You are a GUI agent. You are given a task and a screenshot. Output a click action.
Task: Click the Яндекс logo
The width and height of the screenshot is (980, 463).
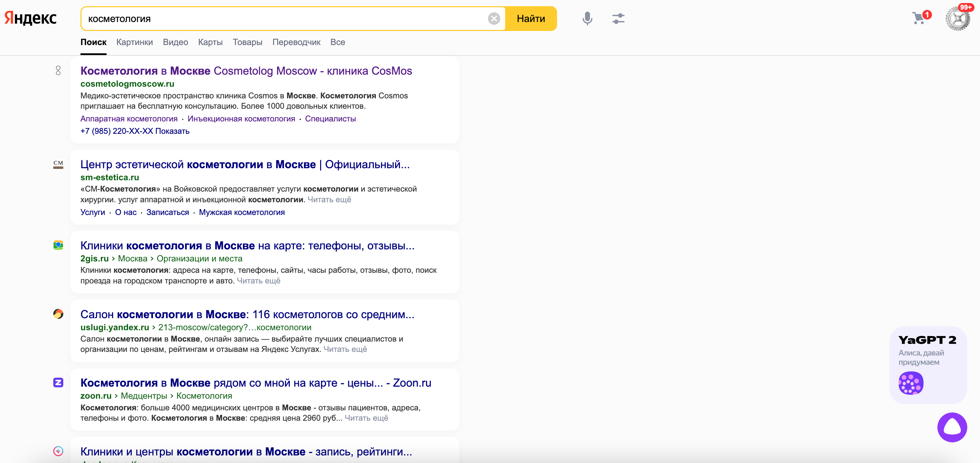pyautogui.click(x=31, y=18)
